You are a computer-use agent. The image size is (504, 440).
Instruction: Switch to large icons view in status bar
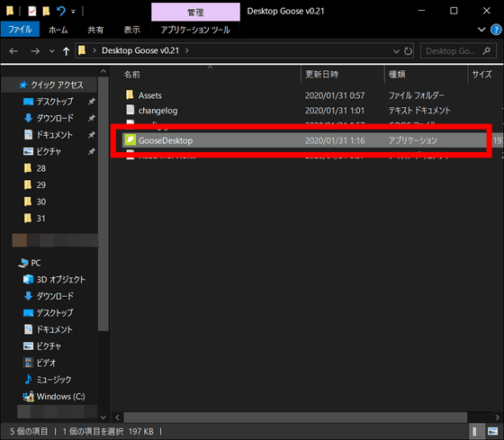pyautogui.click(x=492, y=431)
